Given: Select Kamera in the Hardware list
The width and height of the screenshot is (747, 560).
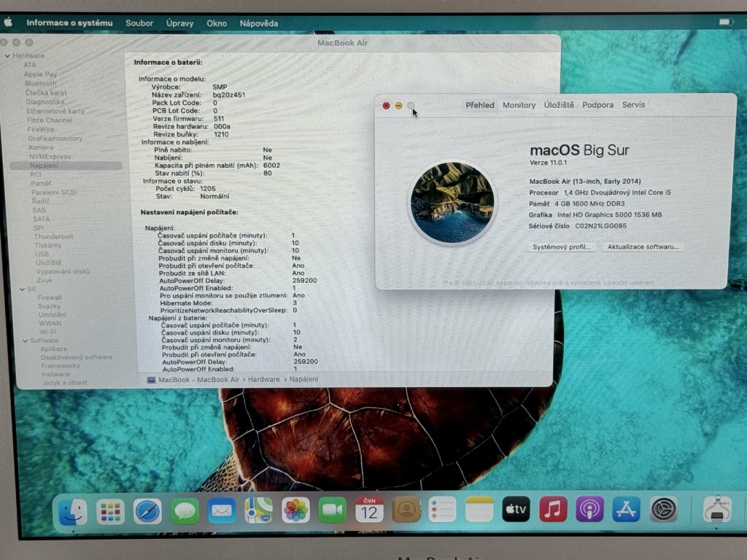Looking at the screenshot, I should pos(41,147).
